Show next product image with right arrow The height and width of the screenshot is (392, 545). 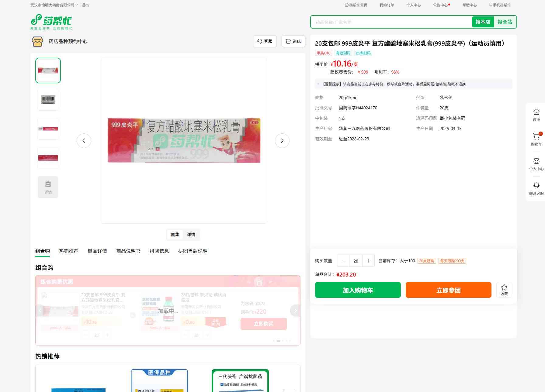(x=282, y=141)
